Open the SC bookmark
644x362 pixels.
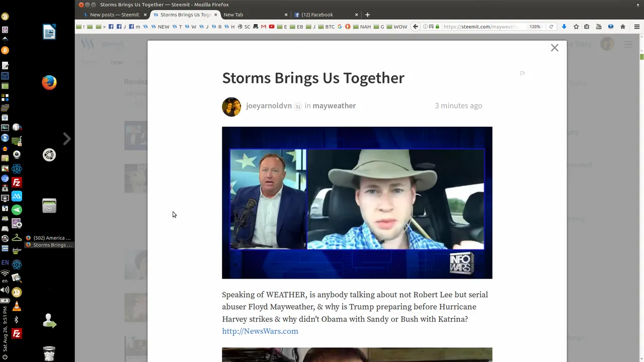(244, 27)
